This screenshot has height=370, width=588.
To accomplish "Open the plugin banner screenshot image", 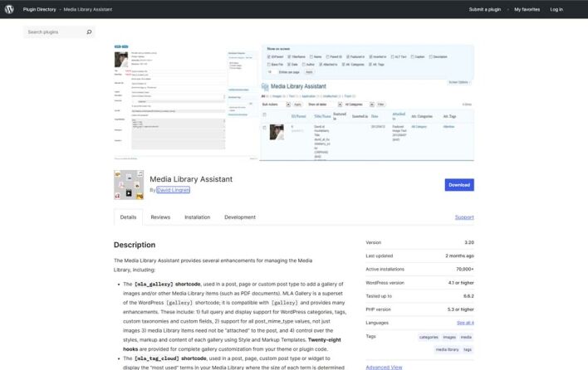I will click(294, 102).
